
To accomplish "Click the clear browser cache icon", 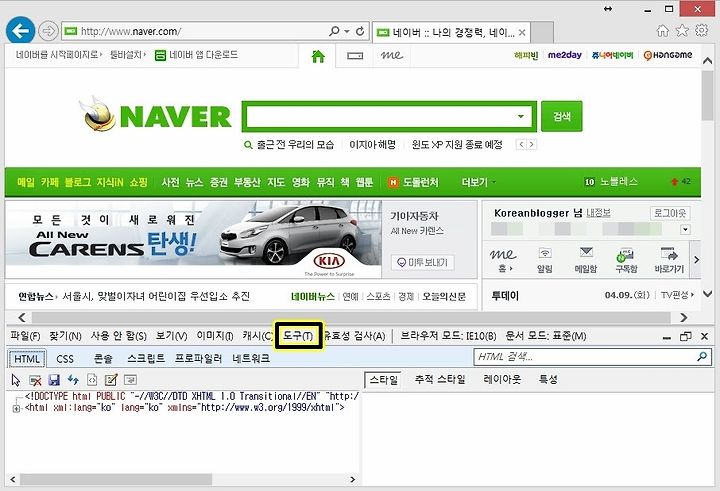I will point(35,380).
